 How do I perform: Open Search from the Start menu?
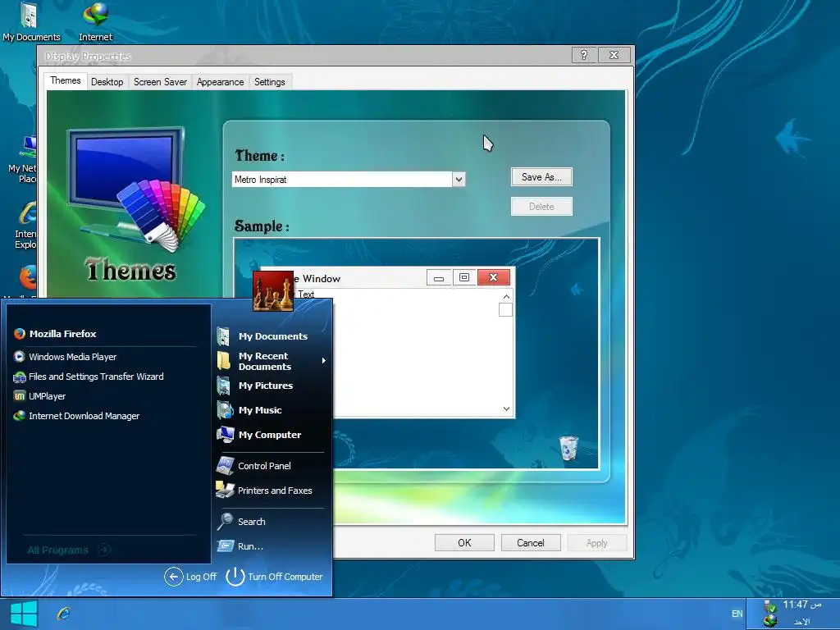tap(241, 522)
